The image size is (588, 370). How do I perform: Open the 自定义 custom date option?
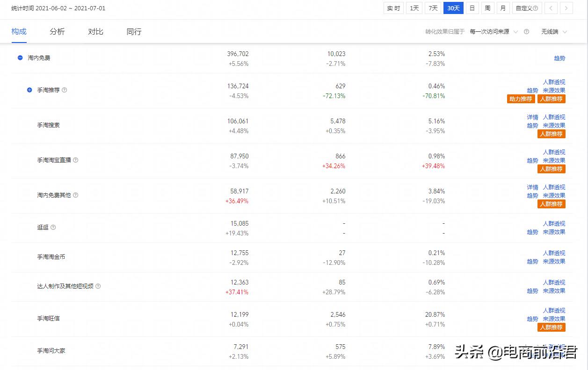click(527, 8)
